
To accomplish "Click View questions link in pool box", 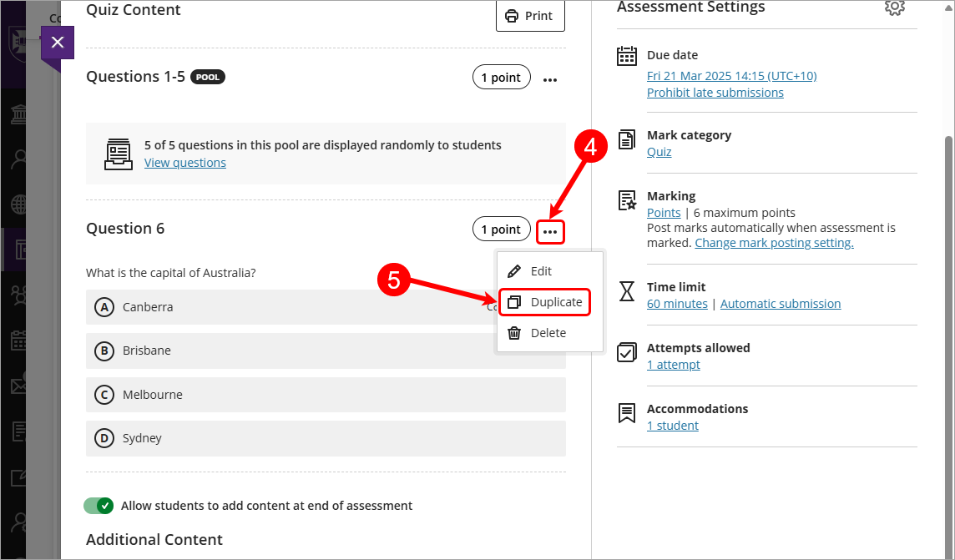I will pos(185,163).
